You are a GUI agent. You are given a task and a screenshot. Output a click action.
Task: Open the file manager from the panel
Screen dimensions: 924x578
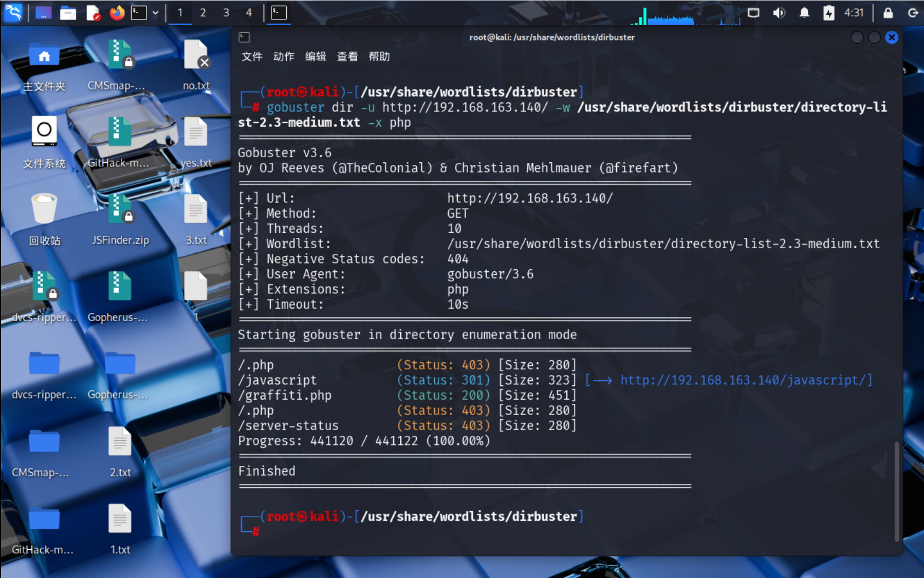click(x=68, y=13)
